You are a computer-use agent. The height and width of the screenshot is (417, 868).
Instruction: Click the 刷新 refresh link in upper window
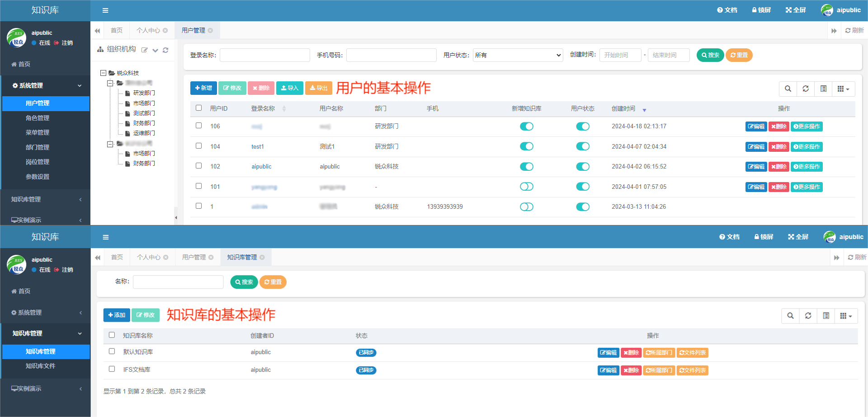coord(854,30)
